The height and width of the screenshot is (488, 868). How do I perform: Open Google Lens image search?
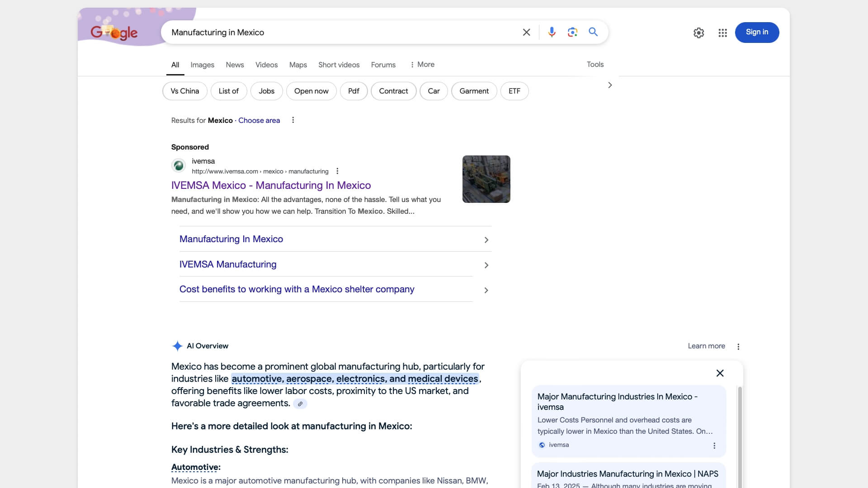click(x=572, y=32)
